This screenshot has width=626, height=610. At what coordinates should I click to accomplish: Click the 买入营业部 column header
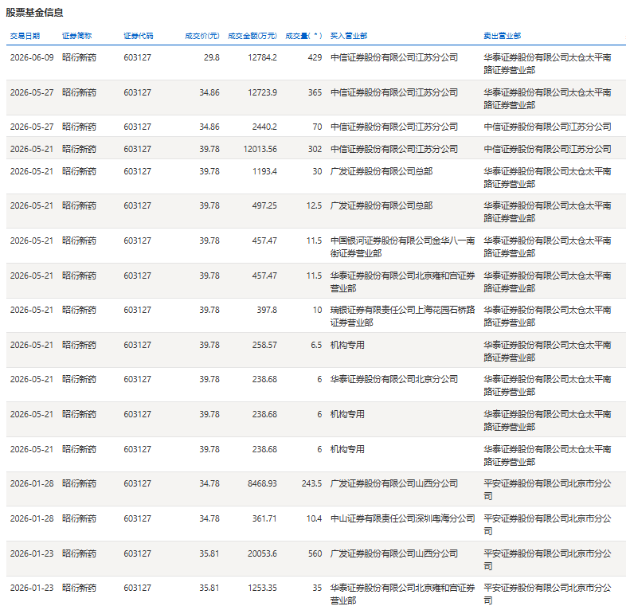[x=349, y=36]
